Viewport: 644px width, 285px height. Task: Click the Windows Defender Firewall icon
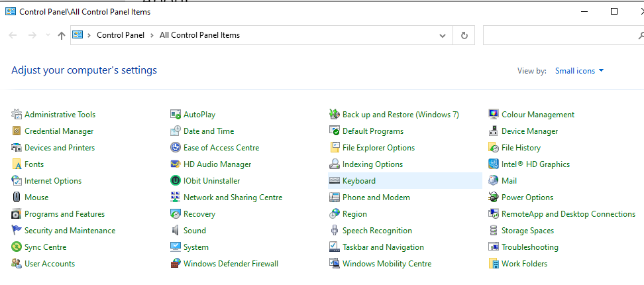(x=176, y=263)
